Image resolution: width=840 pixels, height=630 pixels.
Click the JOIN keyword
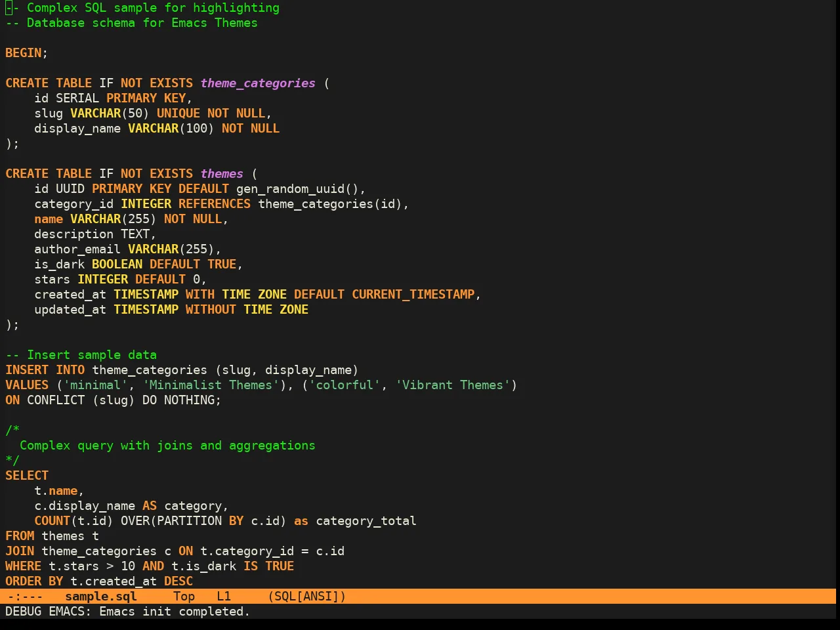click(20, 551)
